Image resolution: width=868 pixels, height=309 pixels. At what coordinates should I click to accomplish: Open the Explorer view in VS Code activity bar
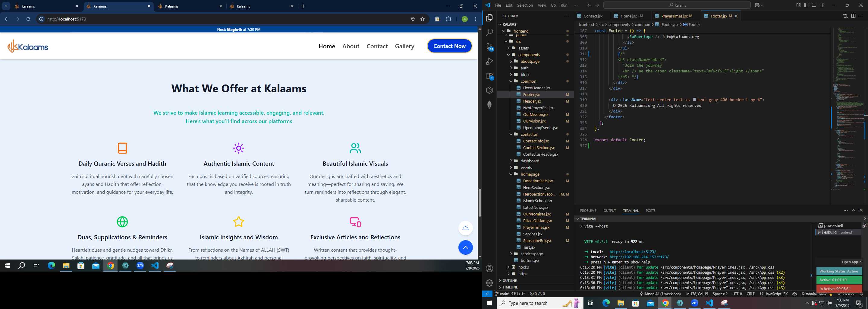489,18
